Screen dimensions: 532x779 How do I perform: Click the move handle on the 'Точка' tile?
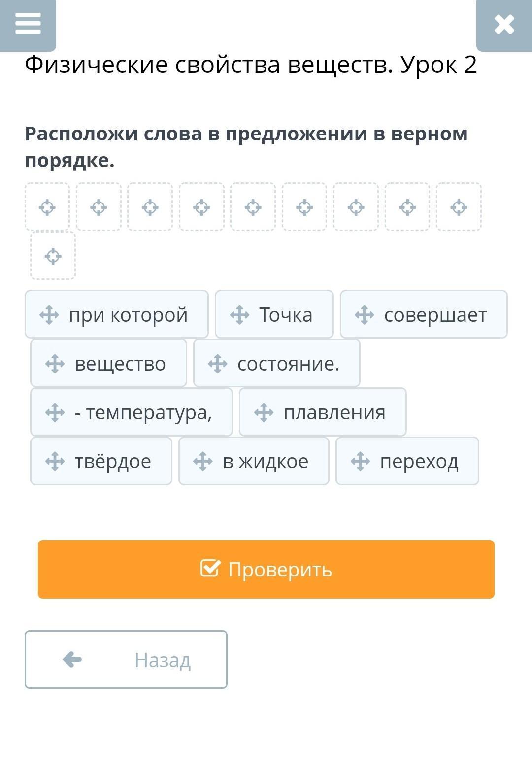[239, 315]
